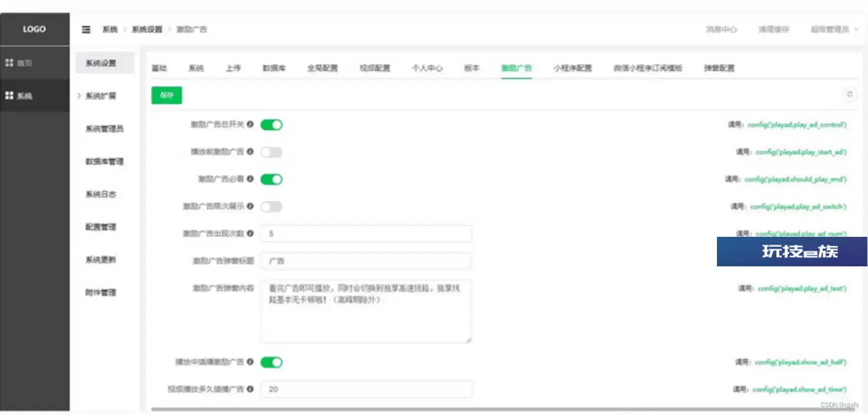Click the 系统 breadcrumb link

tap(110, 30)
